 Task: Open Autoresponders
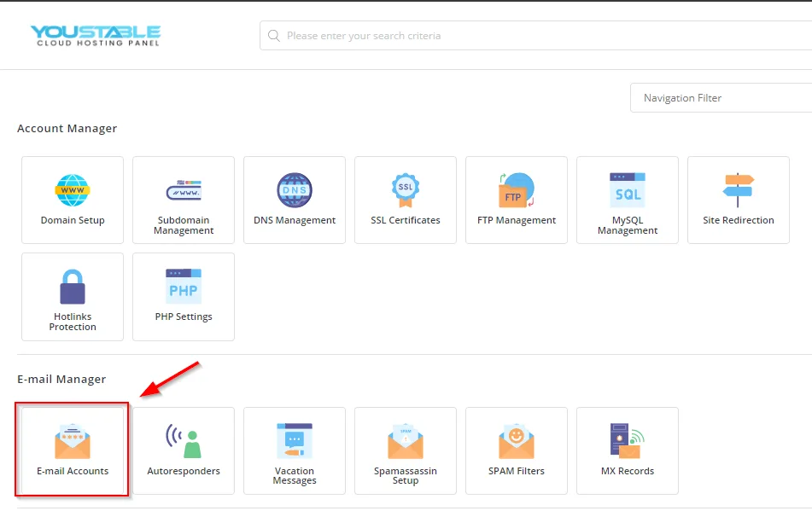pyautogui.click(x=184, y=450)
